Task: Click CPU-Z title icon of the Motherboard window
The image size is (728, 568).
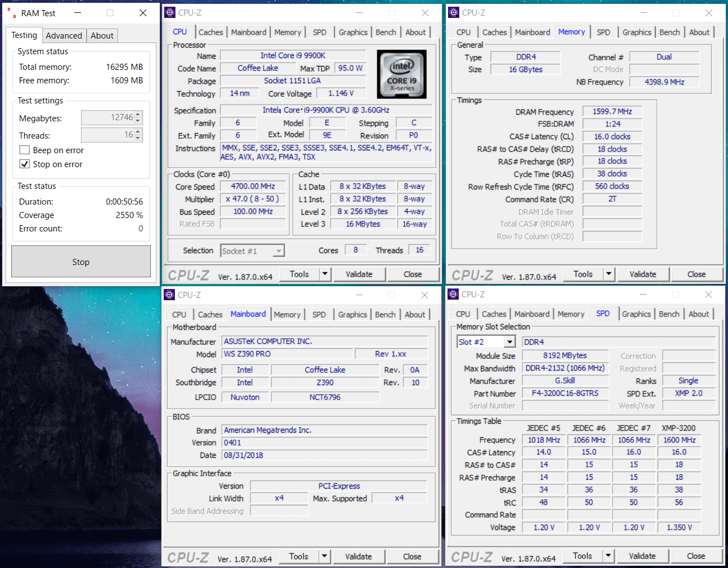Action: pos(169,295)
